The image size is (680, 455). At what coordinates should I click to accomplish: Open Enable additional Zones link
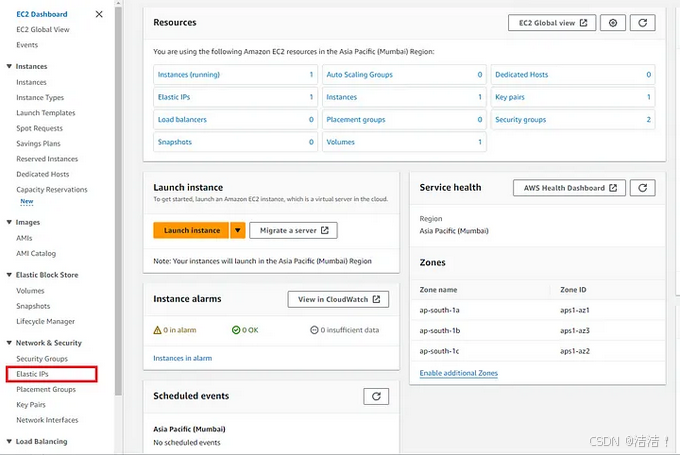tap(458, 373)
